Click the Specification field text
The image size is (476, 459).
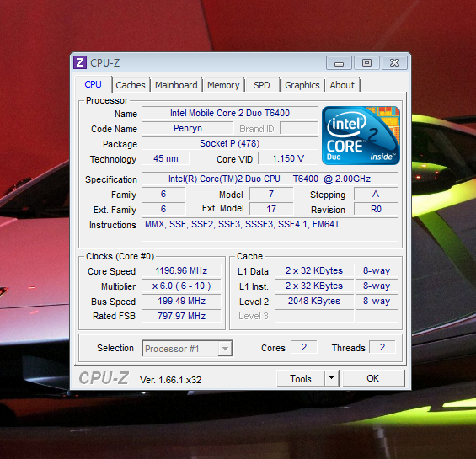coord(270,179)
